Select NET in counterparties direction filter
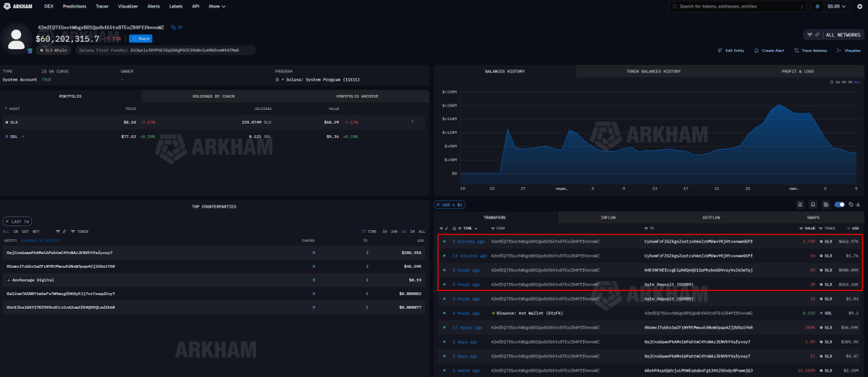The image size is (868, 377). [35, 232]
